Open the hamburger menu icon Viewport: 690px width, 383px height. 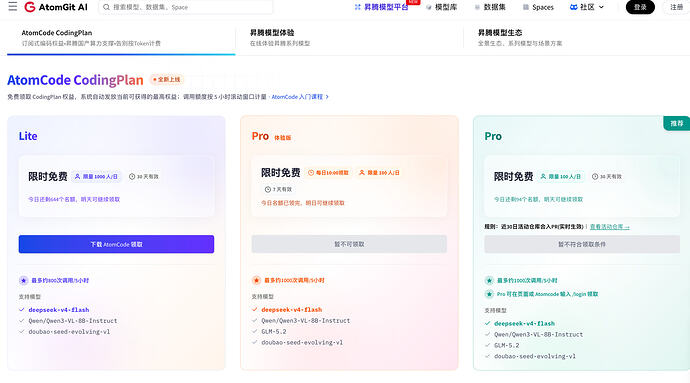pos(13,7)
